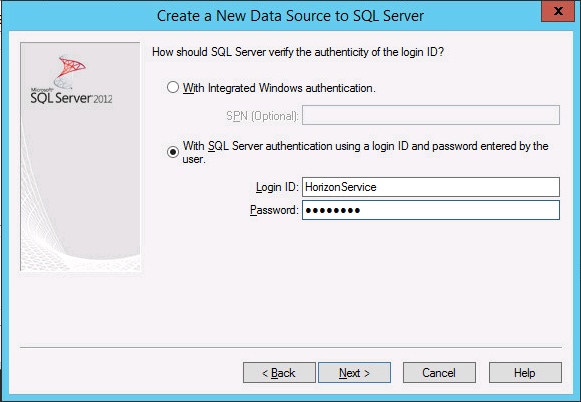Select SQL Server authentication radio button
This screenshot has height=402, width=581.
(x=173, y=152)
